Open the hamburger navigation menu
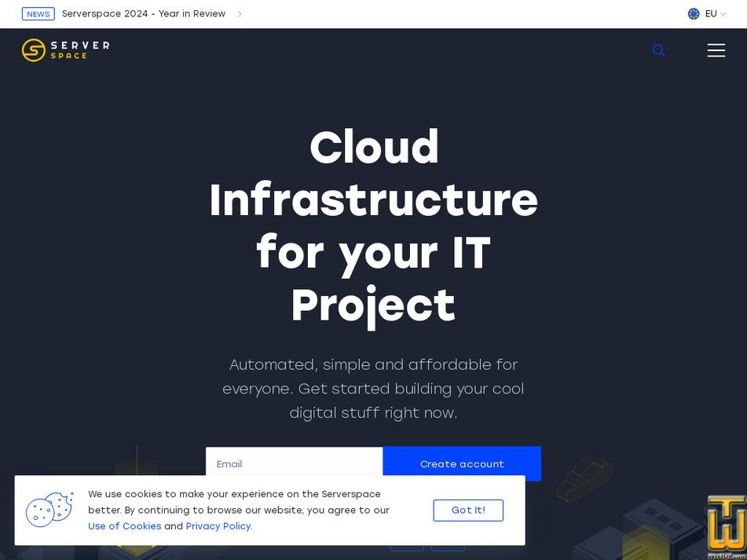This screenshot has height=560, width=747. point(716,50)
